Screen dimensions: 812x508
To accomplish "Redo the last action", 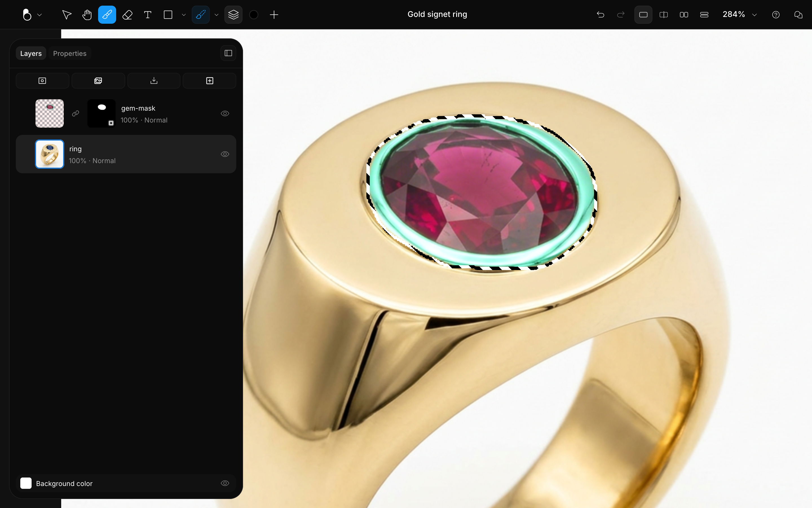I will [621, 15].
